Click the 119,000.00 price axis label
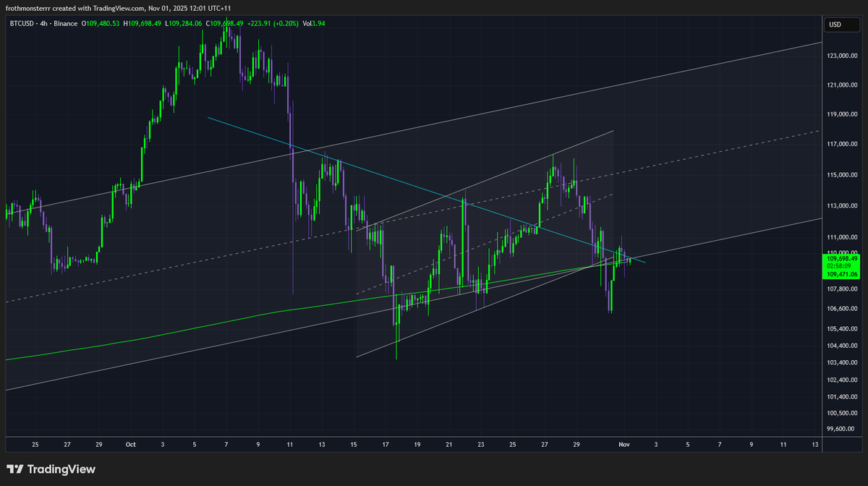 843,114
